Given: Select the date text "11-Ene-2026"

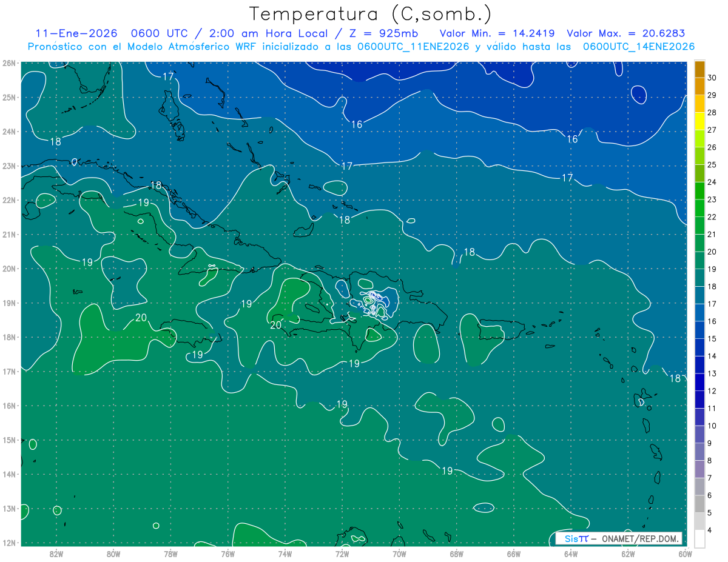Looking at the screenshot, I should tap(76, 33).
